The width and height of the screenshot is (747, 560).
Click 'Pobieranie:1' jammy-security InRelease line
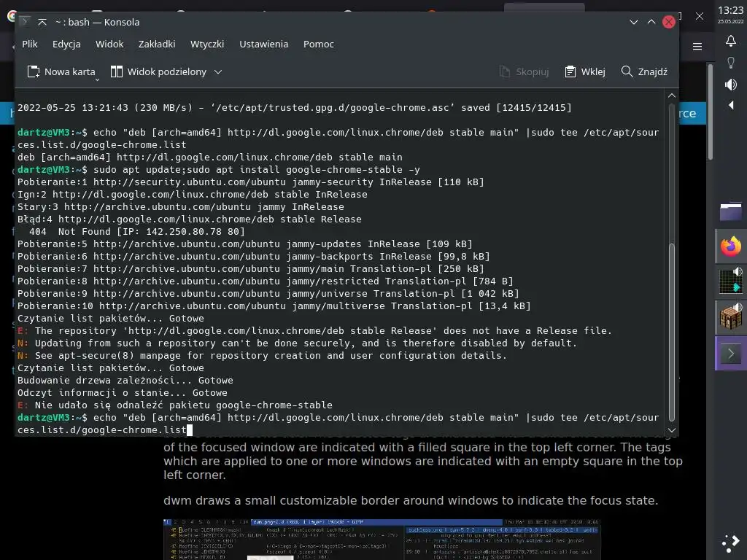tap(251, 182)
